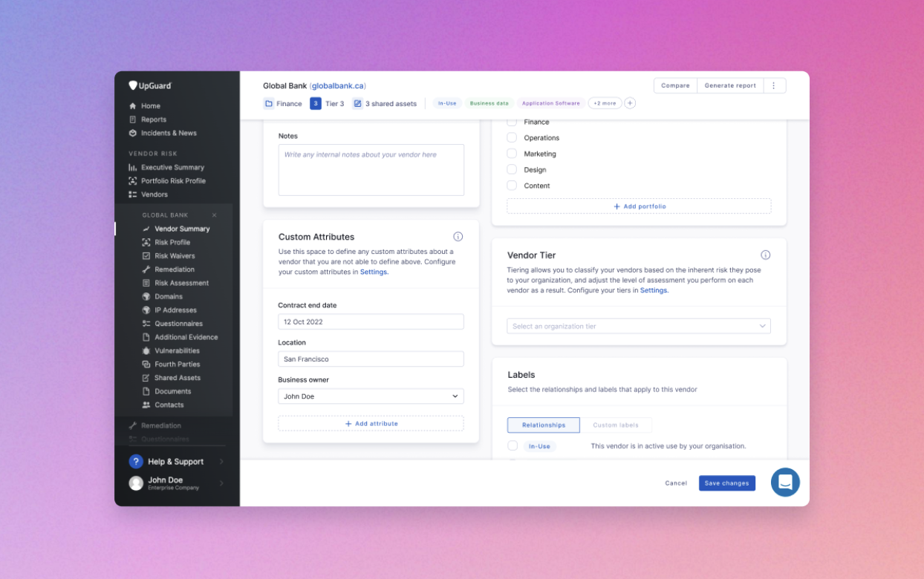Viewport: 924px width, 579px height.
Task: Click the Location input field
Action: [x=371, y=359]
